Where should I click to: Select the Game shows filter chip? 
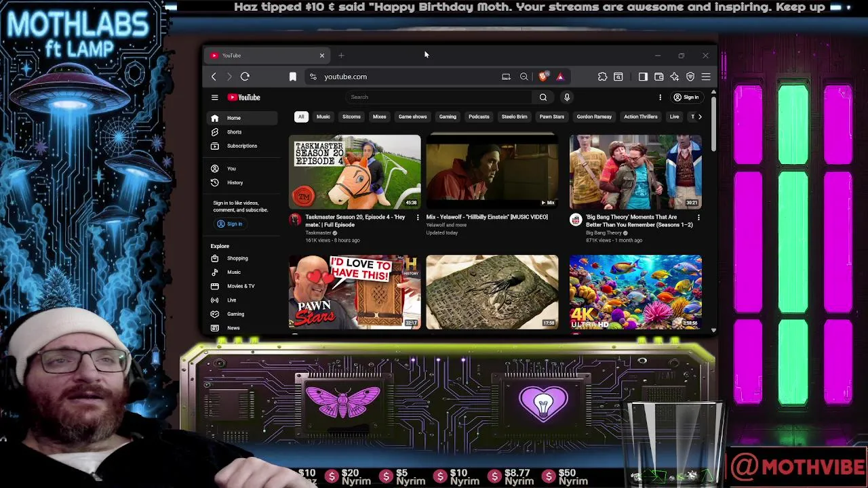[x=412, y=117]
